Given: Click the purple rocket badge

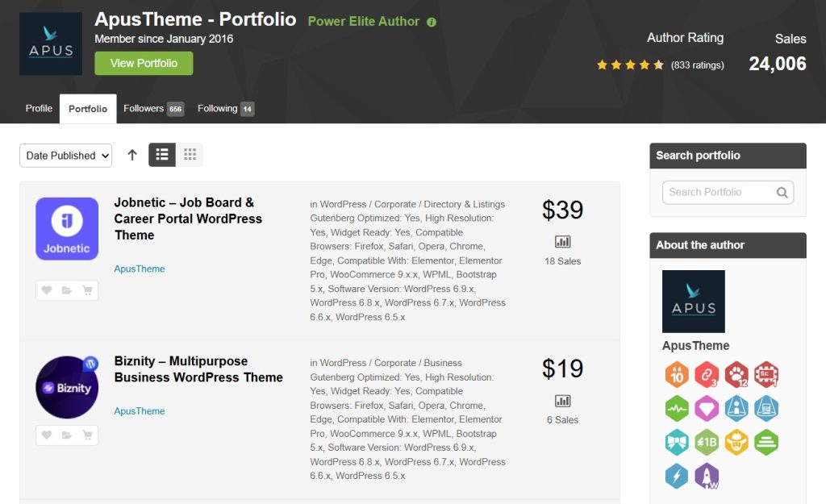Looking at the screenshot, I should pos(706,477).
